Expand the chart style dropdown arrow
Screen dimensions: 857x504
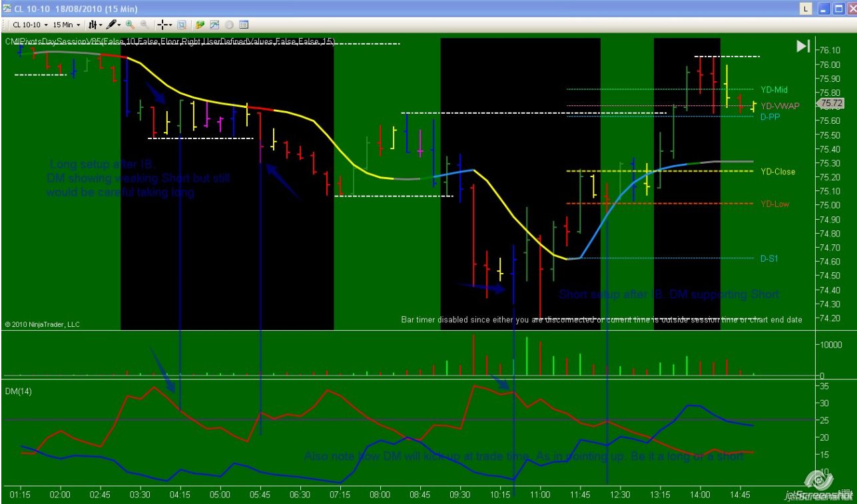tap(100, 25)
